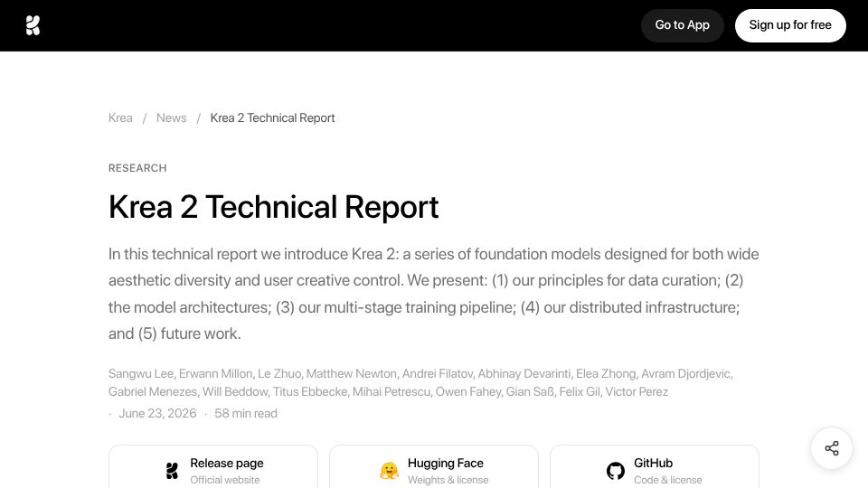This screenshot has width=868, height=488.
Task: Click the Official website subtitle
Action: (225, 480)
